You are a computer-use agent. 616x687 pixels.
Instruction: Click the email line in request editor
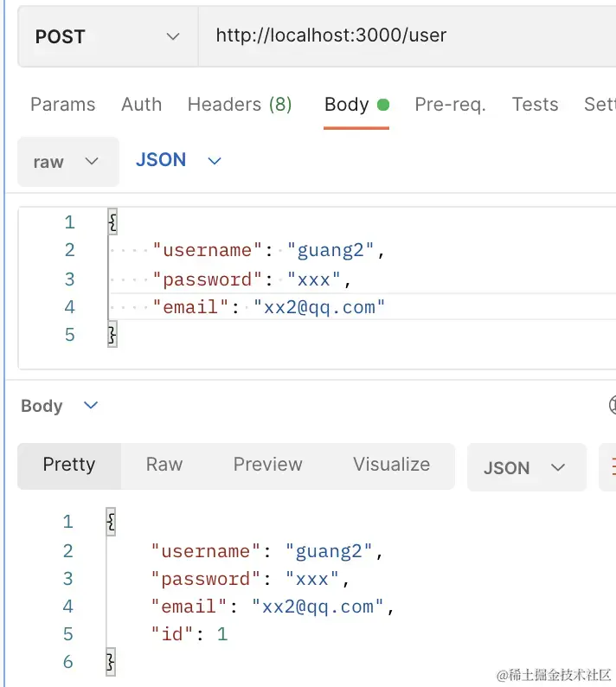coord(268,307)
